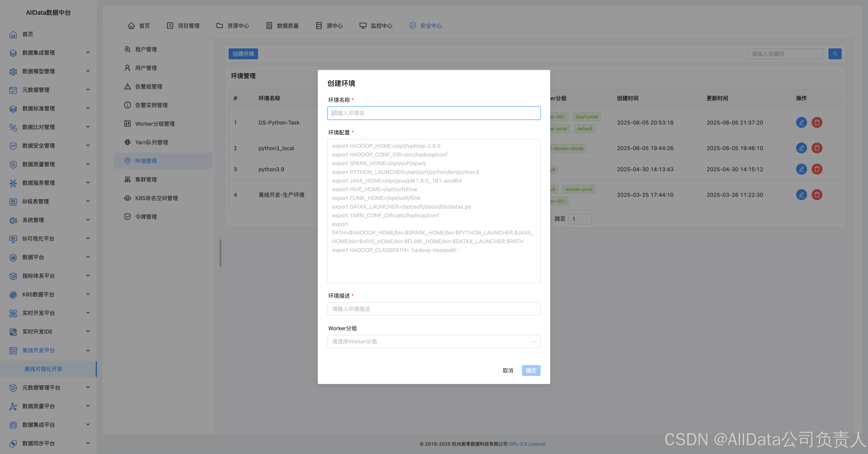
Task: Focus the 环境描述 input field
Action: pyautogui.click(x=434, y=309)
